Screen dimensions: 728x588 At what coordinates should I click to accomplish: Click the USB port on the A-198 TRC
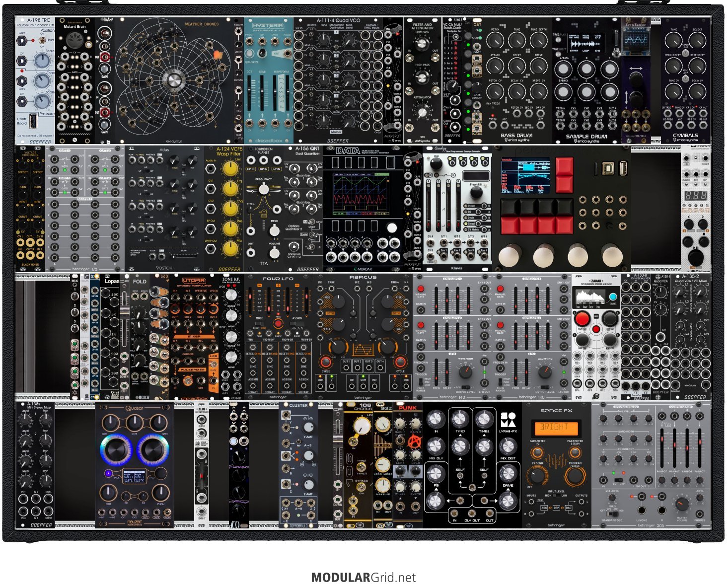(33, 121)
